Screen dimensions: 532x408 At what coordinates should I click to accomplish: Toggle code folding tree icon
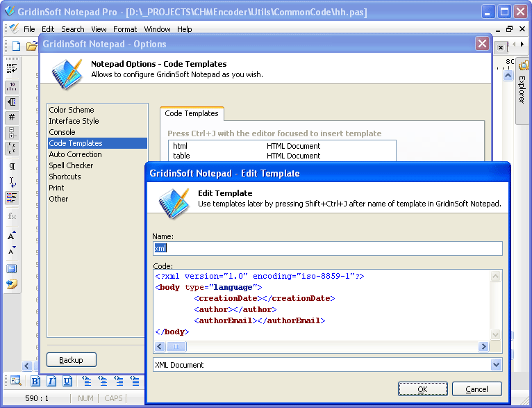pyautogui.click(x=12, y=133)
